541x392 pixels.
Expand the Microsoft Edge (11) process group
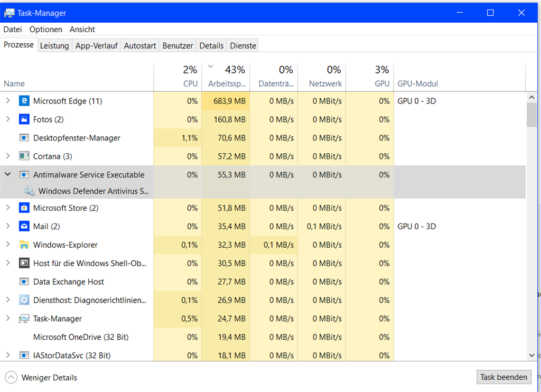point(8,100)
